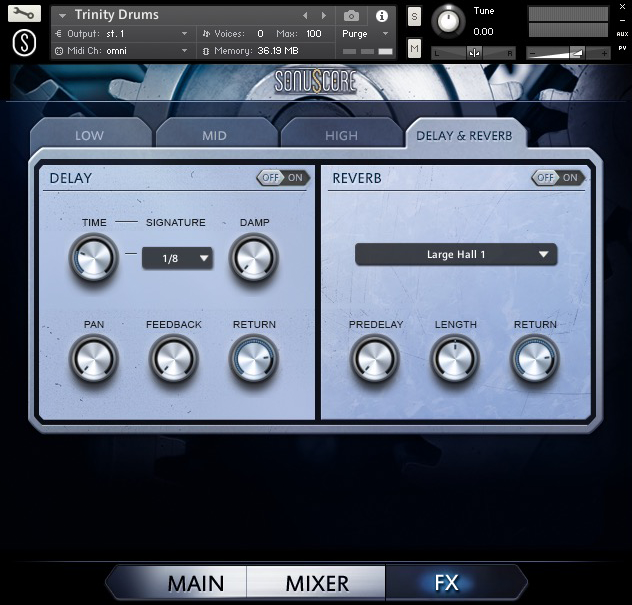This screenshot has height=605, width=632.
Task: Toggle the Reverb OFF/ON switch
Action: click(x=558, y=178)
